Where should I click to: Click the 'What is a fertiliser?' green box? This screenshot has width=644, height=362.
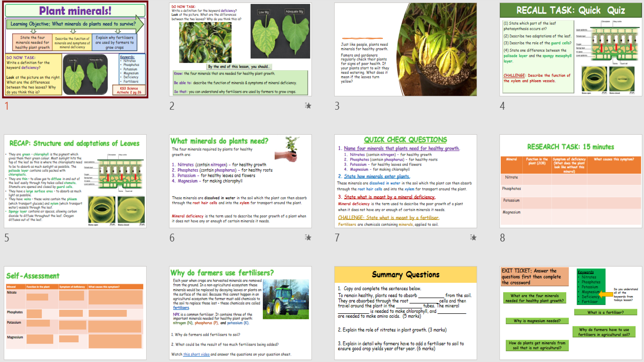tap(605, 312)
